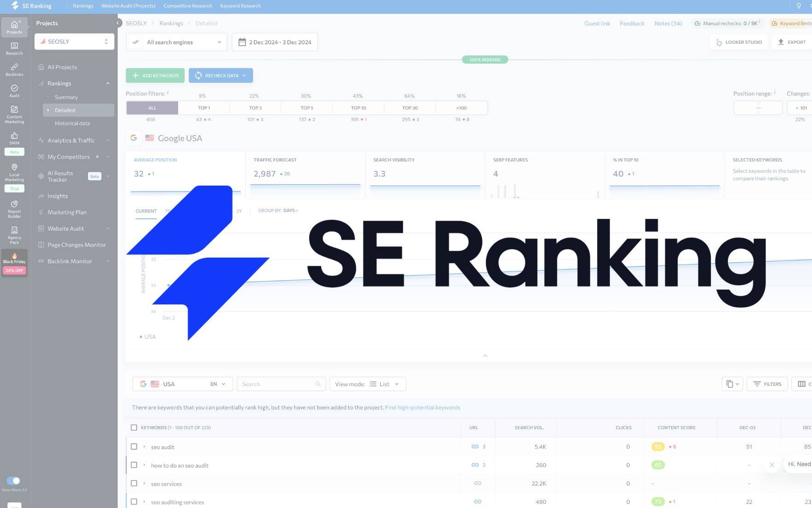The image size is (812, 508).
Task: Open the All search engines dropdown
Action: [176, 42]
